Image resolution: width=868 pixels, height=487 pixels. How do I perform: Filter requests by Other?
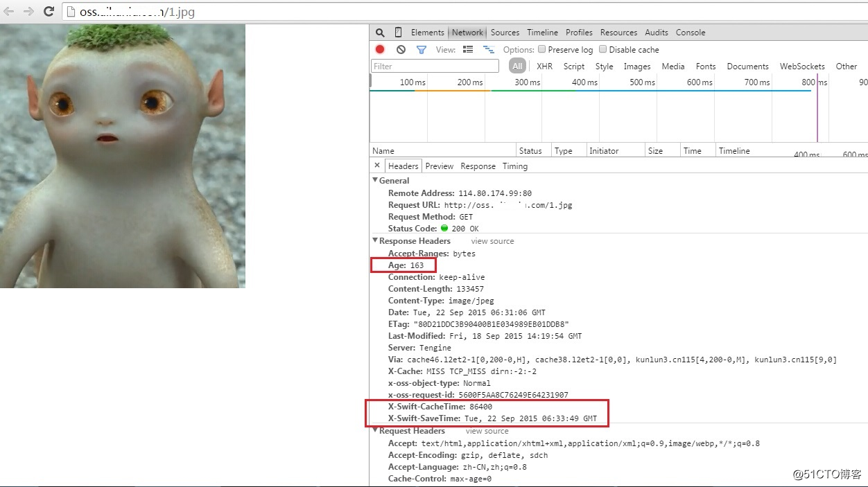pos(846,67)
